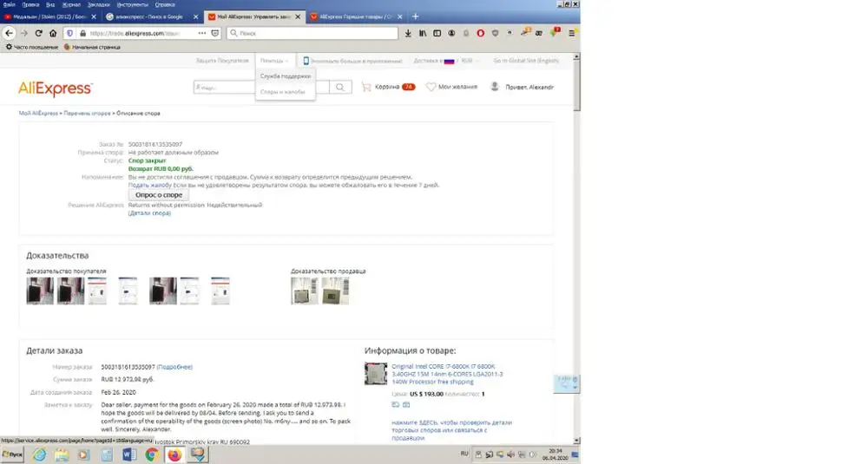The height and width of the screenshot is (464, 868).
Task: Open first seller evidence thumbnail
Action: click(x=305, y=291)
